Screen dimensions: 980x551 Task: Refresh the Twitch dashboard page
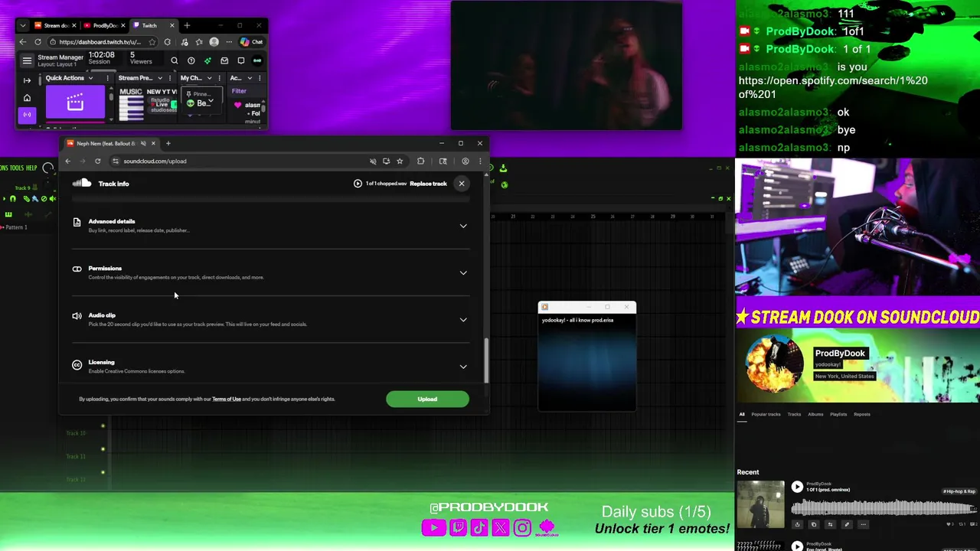(38, 42)
